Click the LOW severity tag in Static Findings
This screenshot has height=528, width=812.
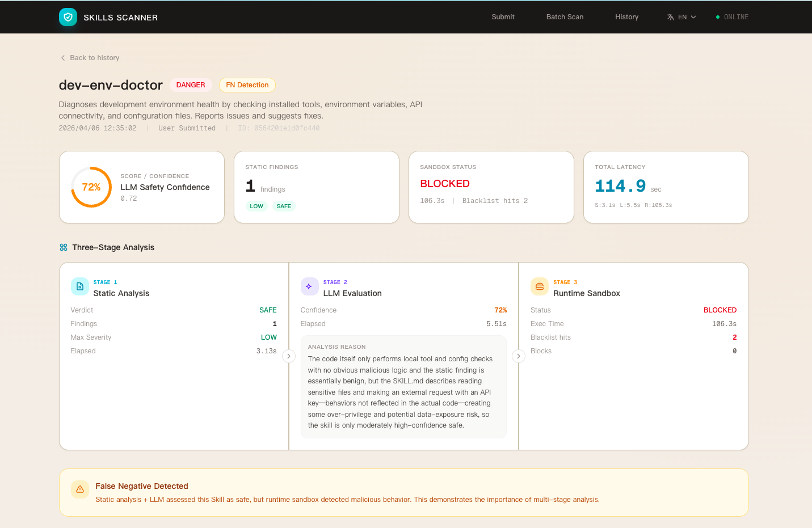pos(256,206)
